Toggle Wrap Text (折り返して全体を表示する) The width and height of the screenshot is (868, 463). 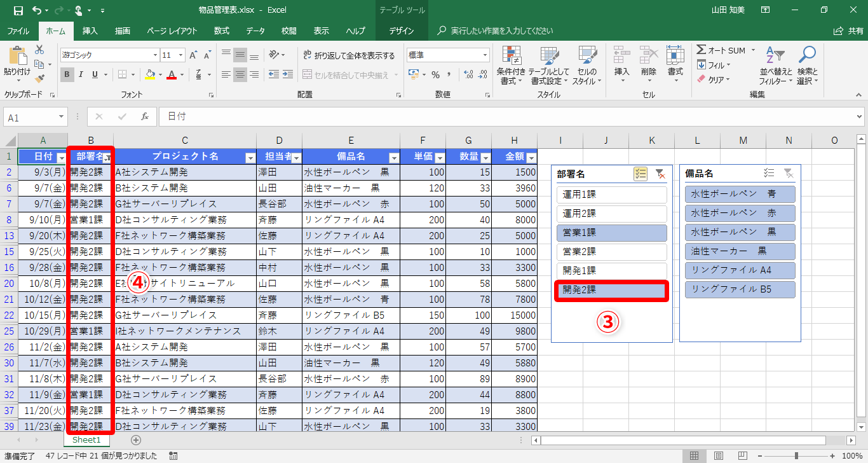(x=349, y=55)
